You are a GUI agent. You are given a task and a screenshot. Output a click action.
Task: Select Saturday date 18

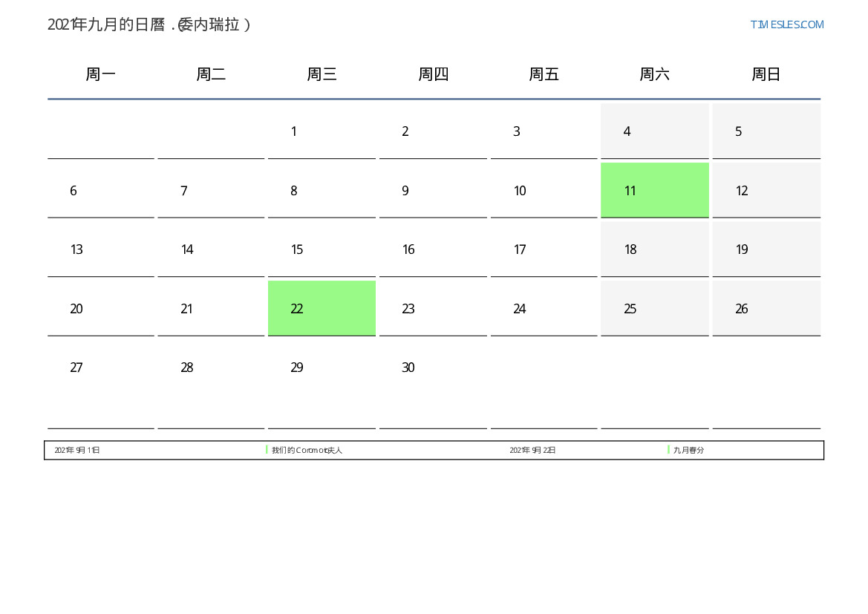(x=654, y=249)
